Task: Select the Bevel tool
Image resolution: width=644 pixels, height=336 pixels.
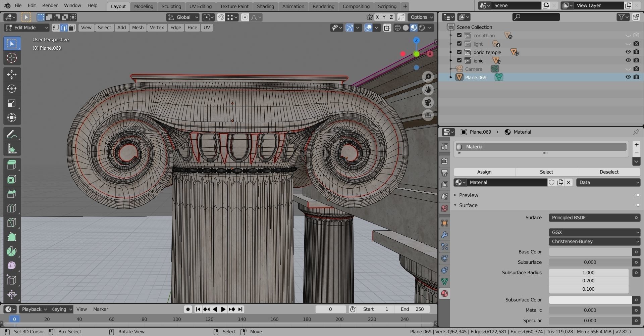Action: pos(12,194)
